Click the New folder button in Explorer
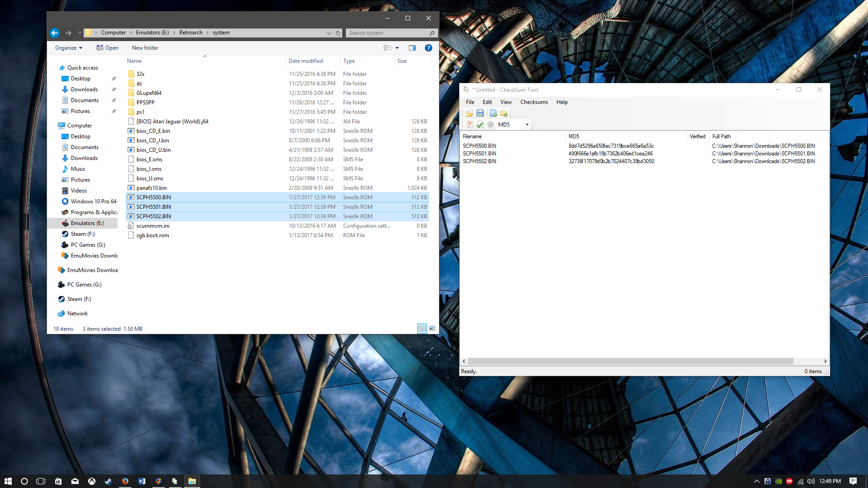 coord(145,47)
